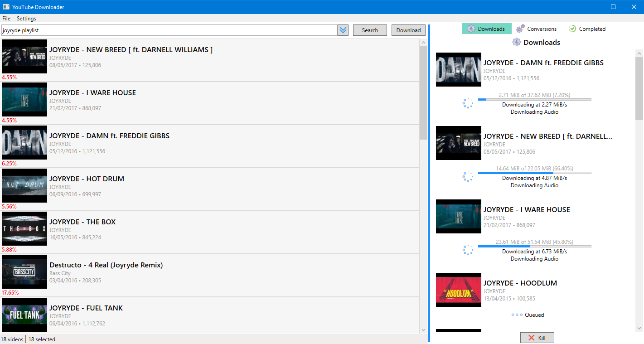The image size is (644, 344).
Task: Click the gear icon on Downloads tab
Action: 471,29
